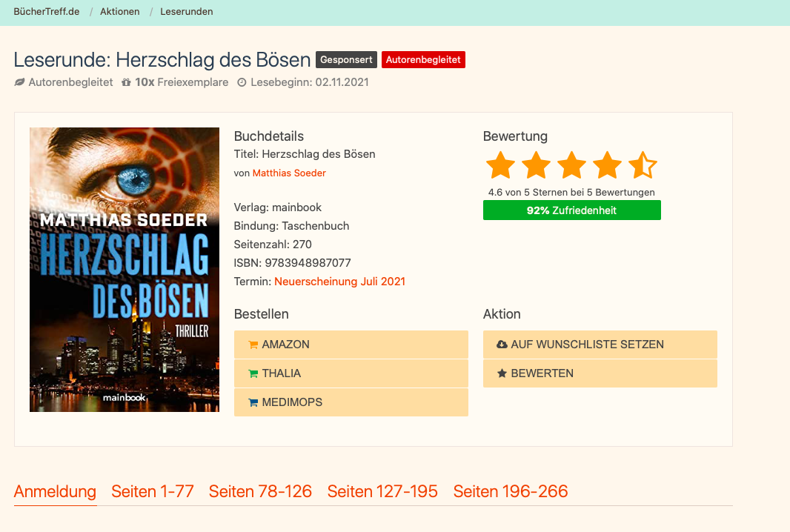Click the star icon beside Bewerten
Screen dimensions: 790x532
coord(502,373)
